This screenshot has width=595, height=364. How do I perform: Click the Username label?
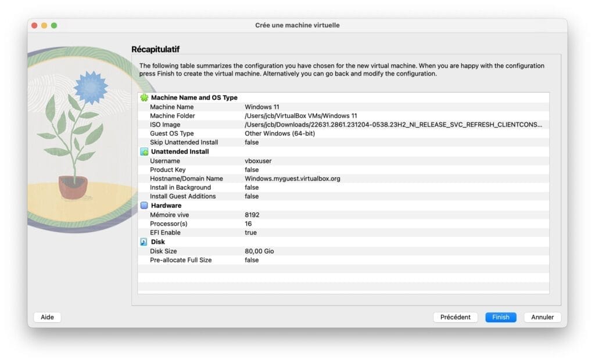point(164,161)
